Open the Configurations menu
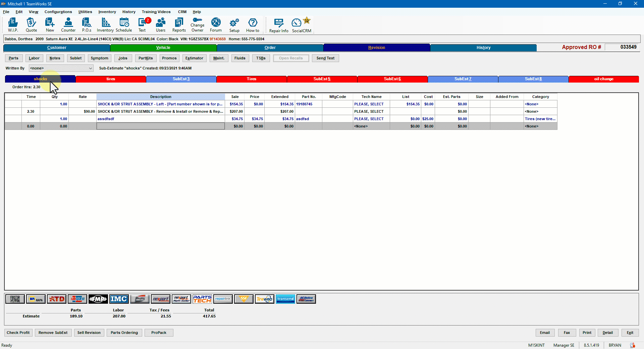 58,12
